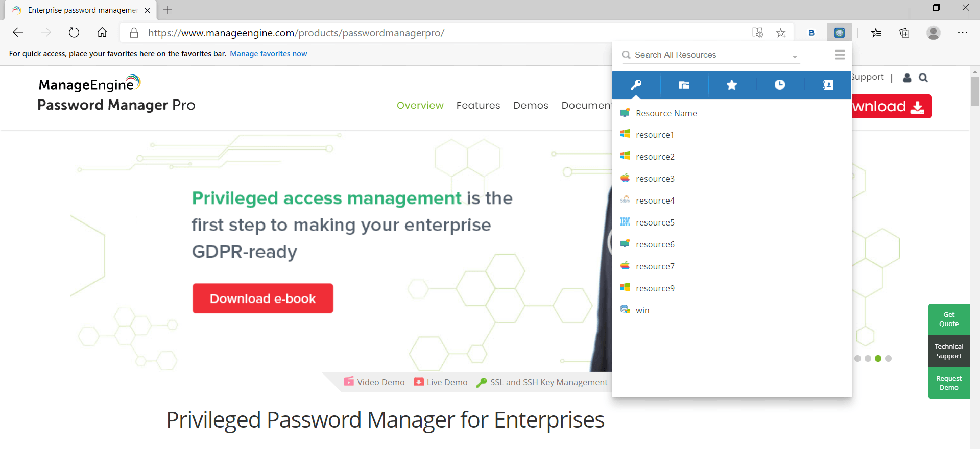Click the ManageEngine logo
Screen dimensions: 980x449
89,84
